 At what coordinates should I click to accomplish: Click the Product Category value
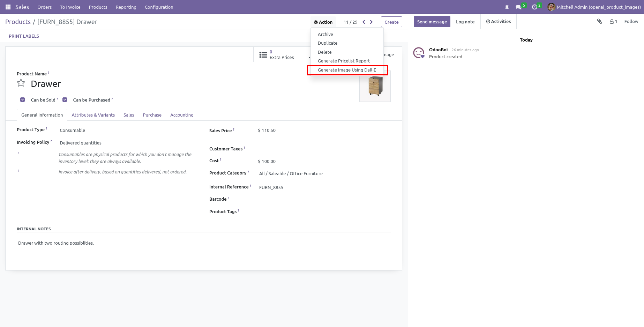click(x=291, y=174)
